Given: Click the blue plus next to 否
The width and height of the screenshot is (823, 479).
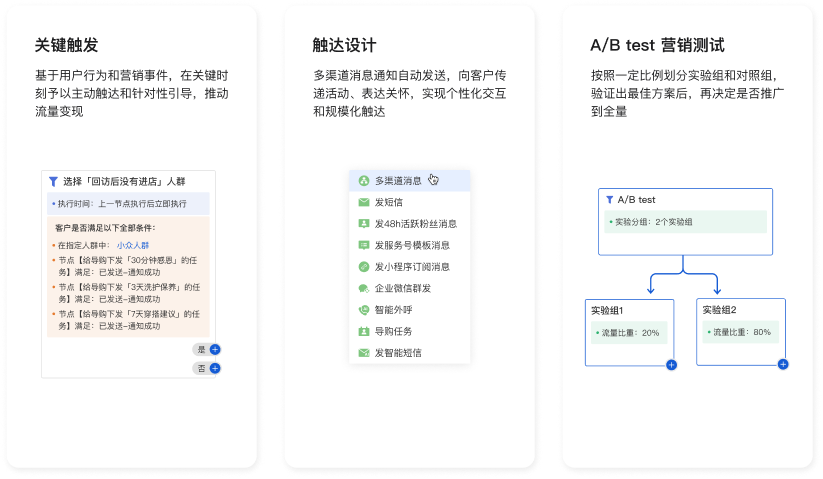Looking at the screenshot, I should tap(215, 368).
